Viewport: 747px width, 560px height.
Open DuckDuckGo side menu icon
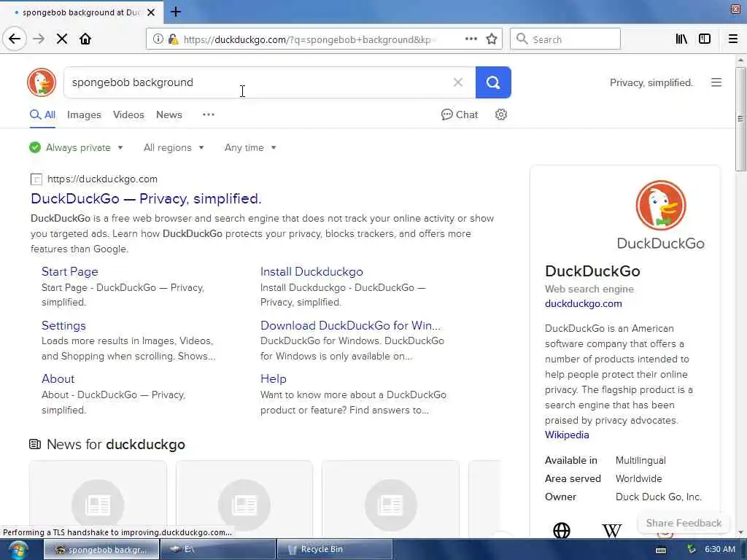pos(716,82)
